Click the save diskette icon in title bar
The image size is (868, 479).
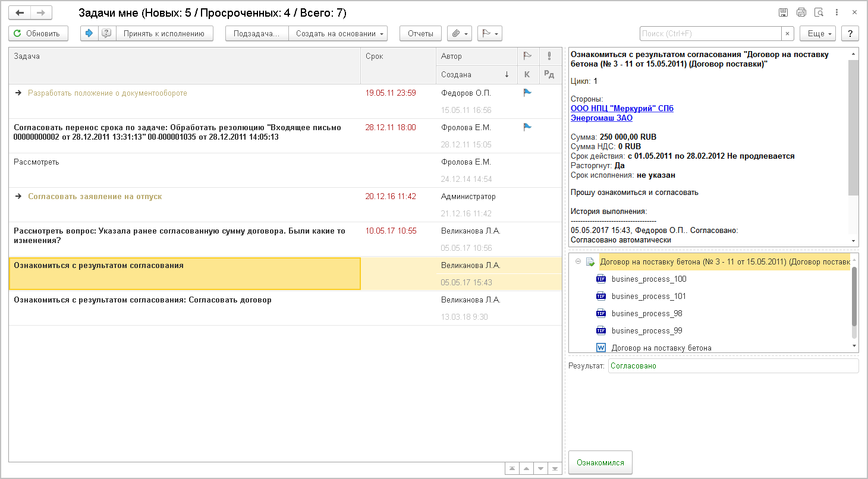(x=783, y=12)
